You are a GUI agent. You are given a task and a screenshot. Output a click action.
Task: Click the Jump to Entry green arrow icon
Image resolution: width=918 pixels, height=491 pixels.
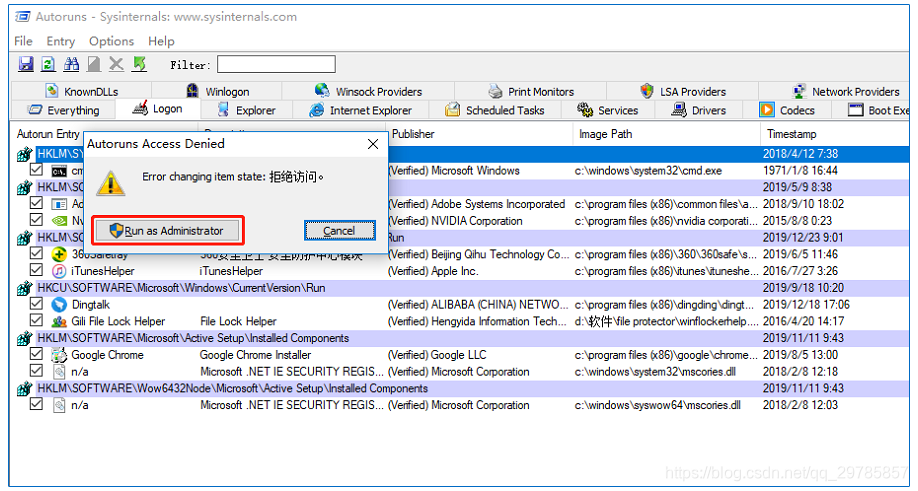click(139, 64)
